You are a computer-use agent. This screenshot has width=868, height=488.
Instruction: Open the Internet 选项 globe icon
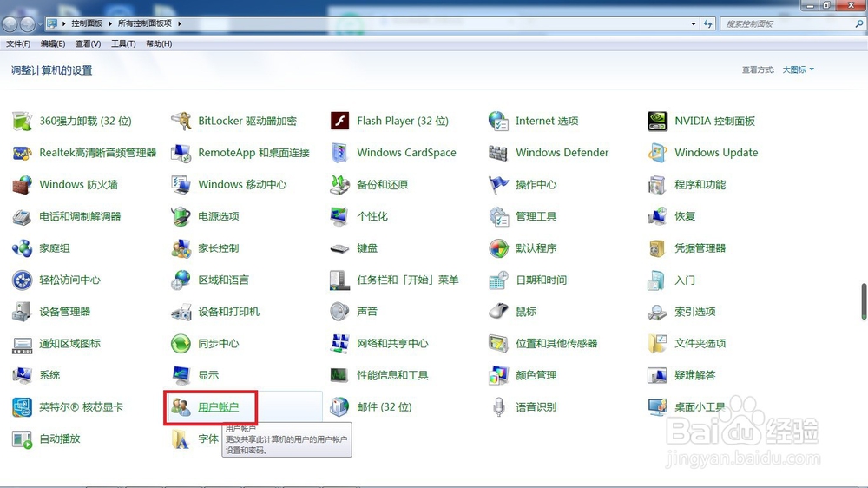pyautogui.click(x=498, y=121)
